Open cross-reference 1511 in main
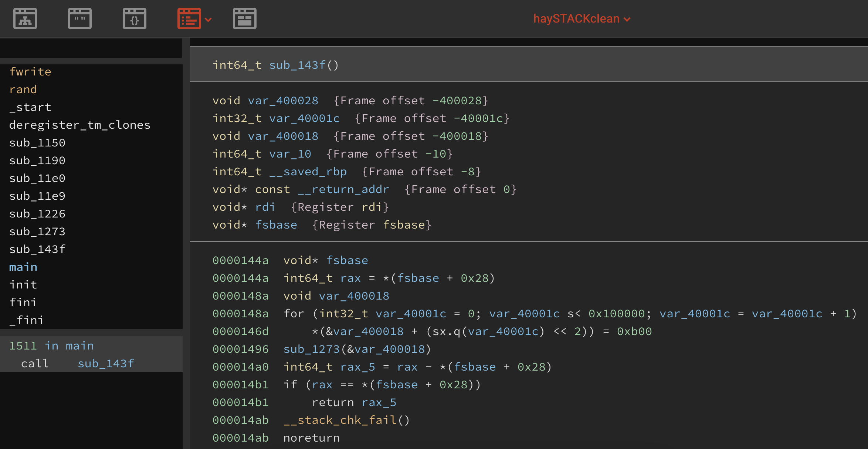This screenshot has width=868, height=449. click(x=51, y=346)
